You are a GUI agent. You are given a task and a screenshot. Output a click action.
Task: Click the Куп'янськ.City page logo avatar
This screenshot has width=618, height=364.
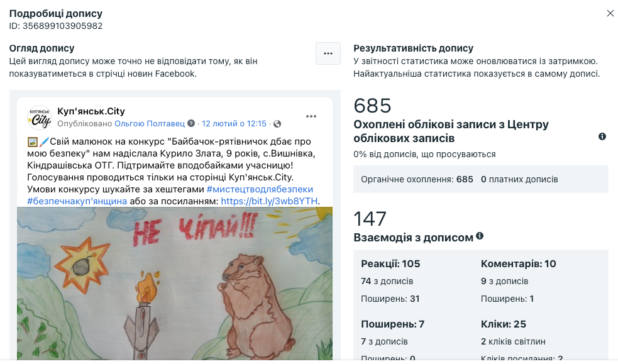click(40, 118)
